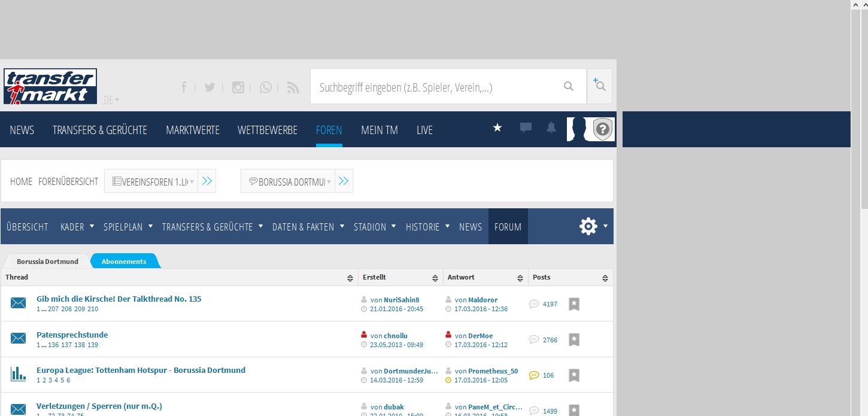
Task: Expand the arrow beside the settings gear
Action: coord(606,226)
